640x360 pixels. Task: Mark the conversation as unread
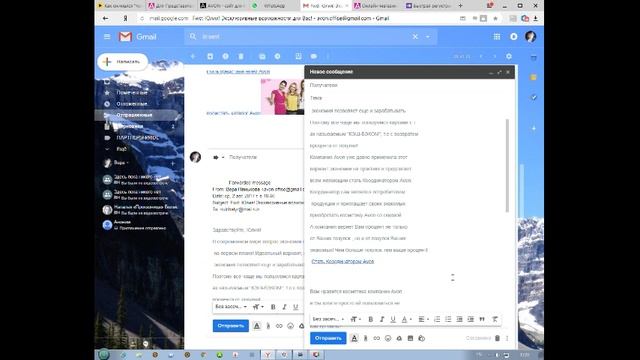click(262, 56)
